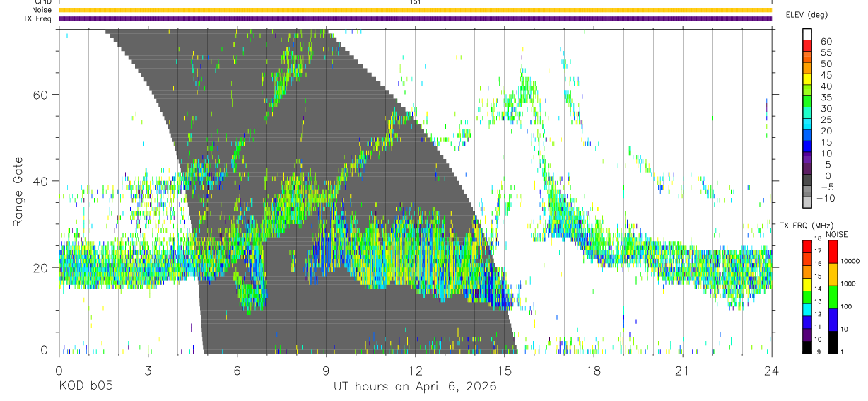Click the 'KOD b05' radar beam label
Viewport: 868px width, 401px height.
coord(86,387)
